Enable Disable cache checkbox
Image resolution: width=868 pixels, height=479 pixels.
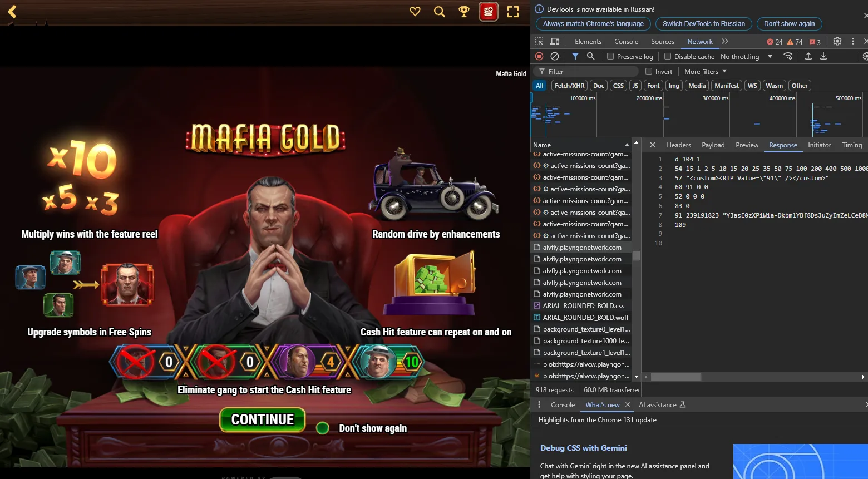668,56
